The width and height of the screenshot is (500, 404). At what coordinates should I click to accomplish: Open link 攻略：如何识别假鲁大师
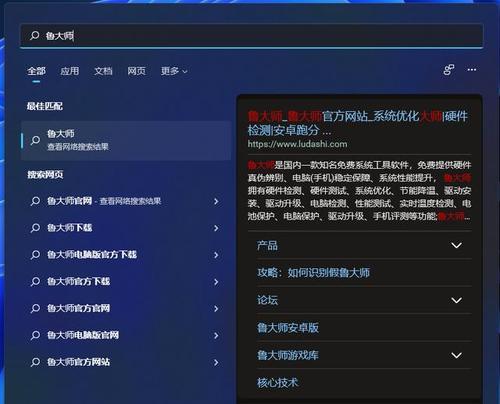click(x=313, y=273)
